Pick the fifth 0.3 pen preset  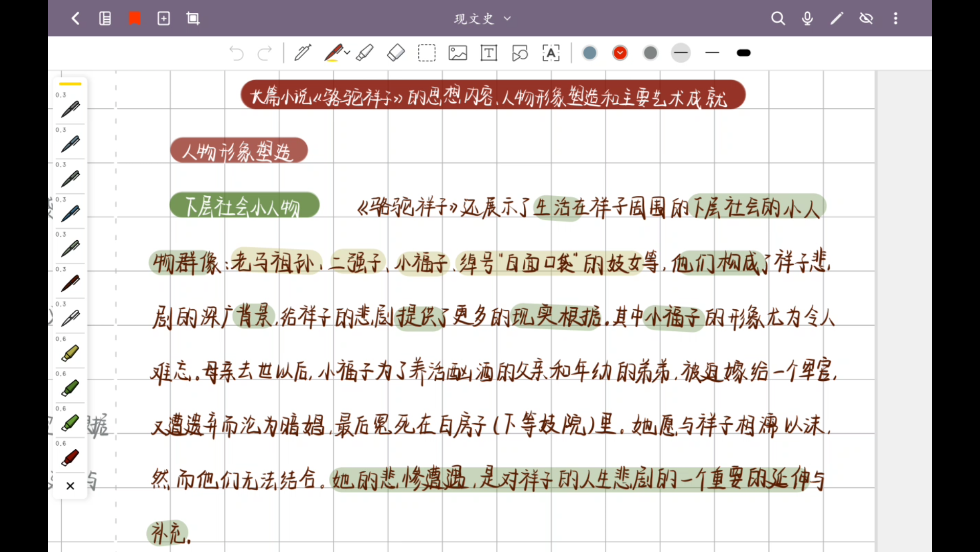coord(70,248)
